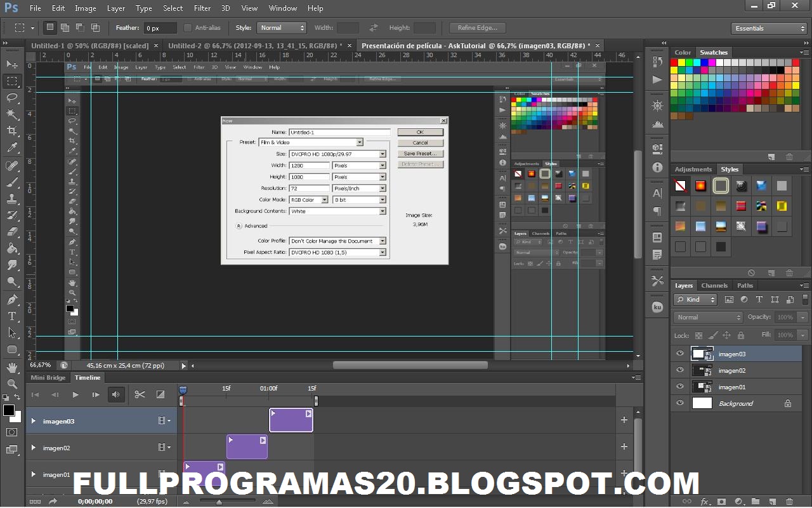Select the imagen02 clip in timeline

[247, 447]
